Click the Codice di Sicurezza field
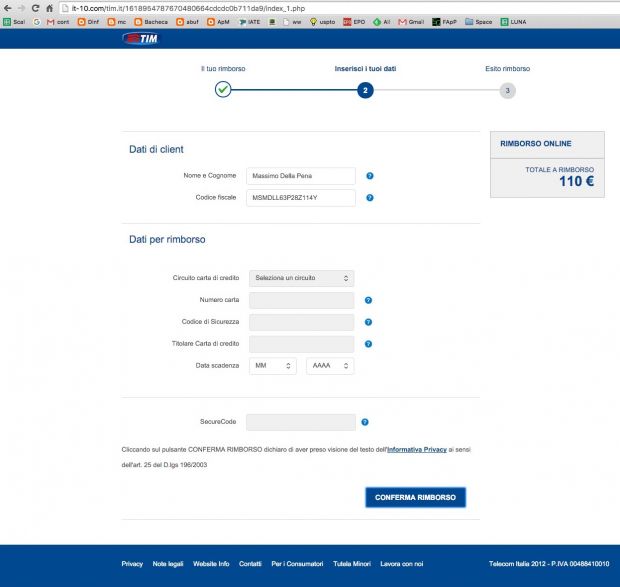The image size is (620, 587). click(x=302, y=322)
